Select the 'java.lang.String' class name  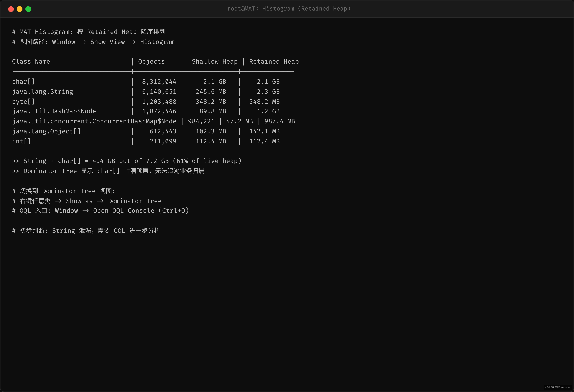click(42, 92)
